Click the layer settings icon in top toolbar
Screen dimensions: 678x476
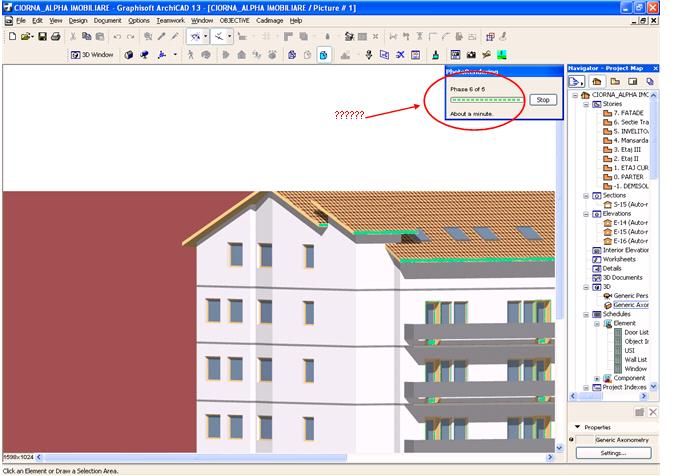(349, 37)
